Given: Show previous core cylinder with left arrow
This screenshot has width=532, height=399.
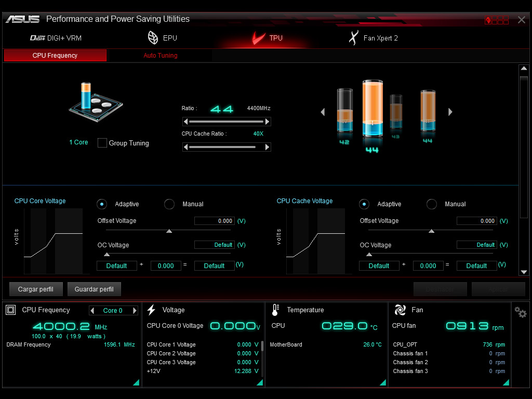Looking at the screenshot, I should [323, 112].
